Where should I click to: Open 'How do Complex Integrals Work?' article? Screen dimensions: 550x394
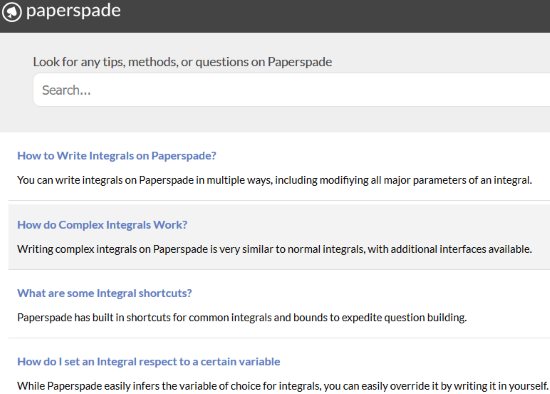click(x=102, y=225)
